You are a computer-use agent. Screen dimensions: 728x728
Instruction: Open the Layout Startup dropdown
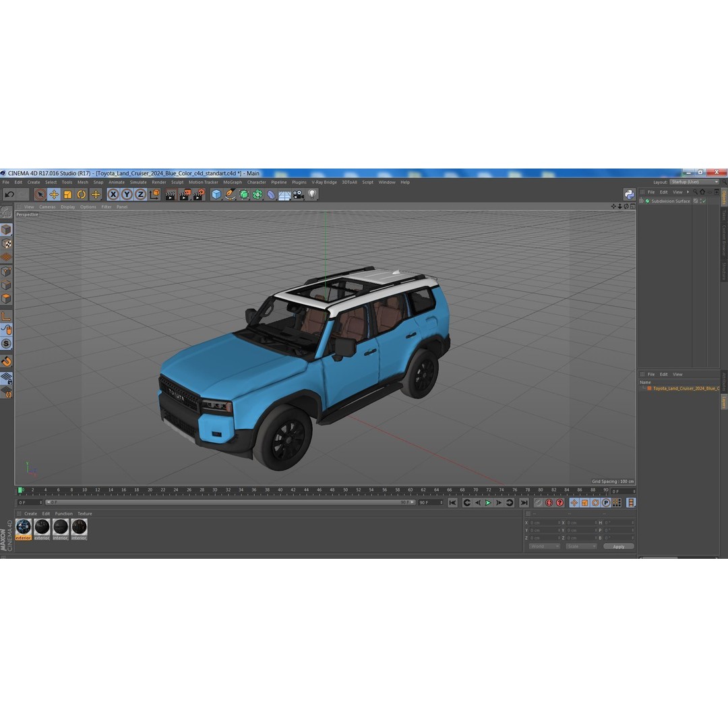click(694, 182)
